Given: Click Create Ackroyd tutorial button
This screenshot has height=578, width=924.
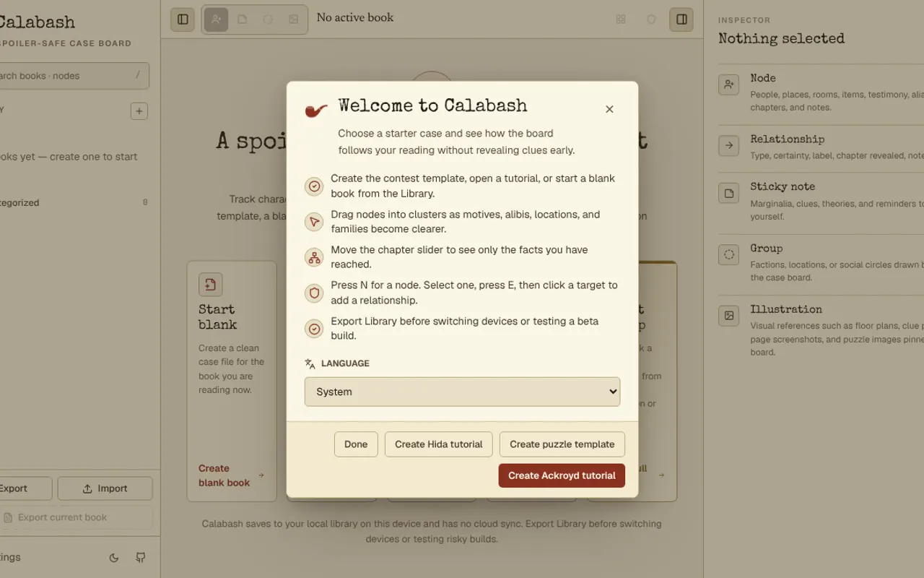Looking at the screenshot, I should pyautogui.click(x=562, y=475).
